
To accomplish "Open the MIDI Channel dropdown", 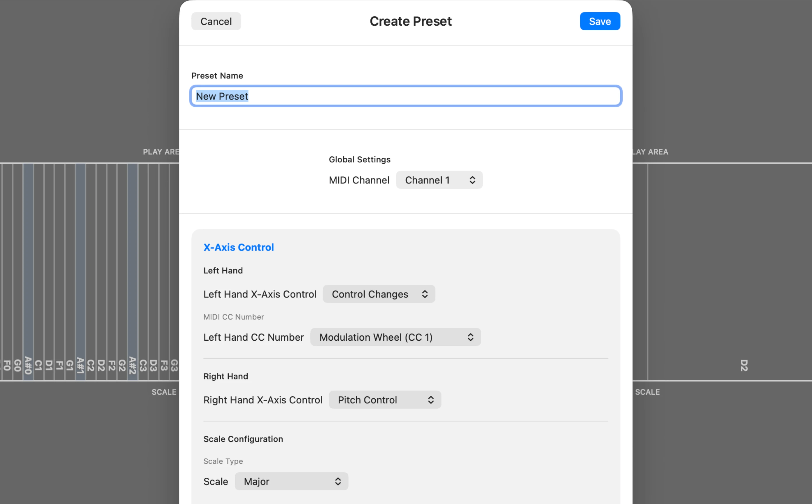I will [x=439, y=180].
